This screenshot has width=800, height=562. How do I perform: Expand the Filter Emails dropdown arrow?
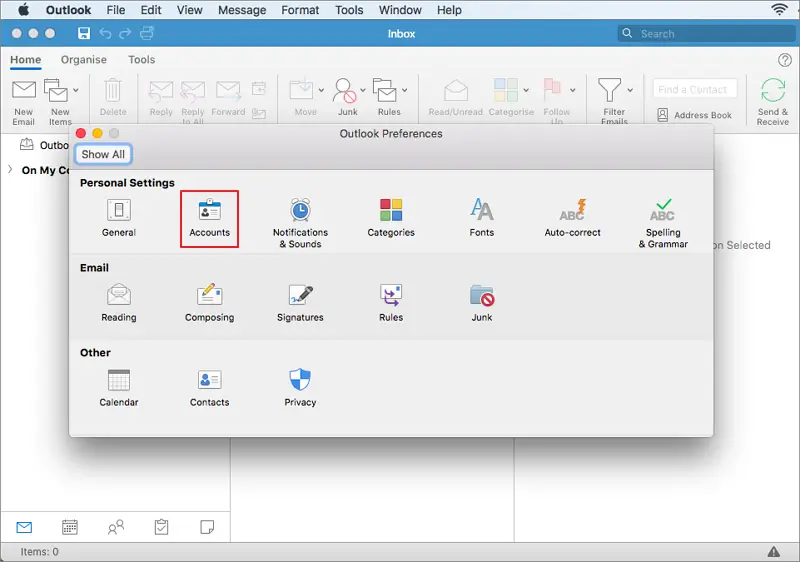point(630,90)
